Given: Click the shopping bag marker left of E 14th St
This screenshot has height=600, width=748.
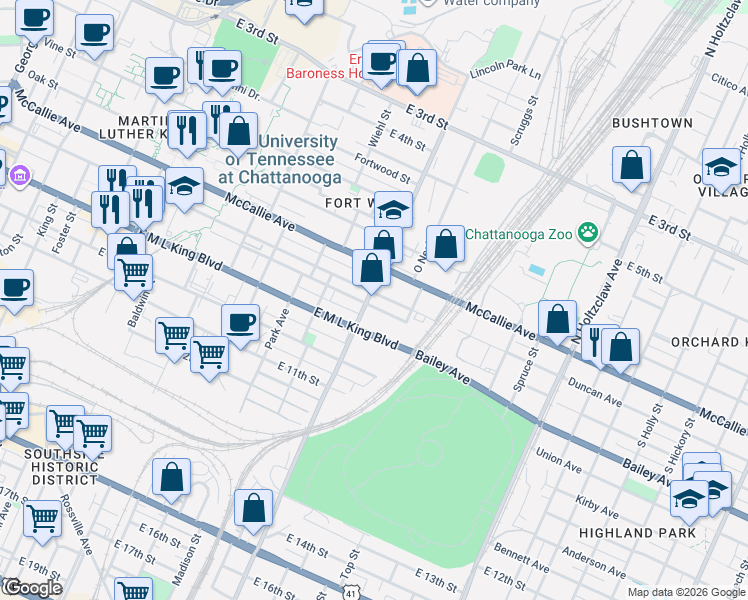Looking at the screenshot, I should pos(253,509).
